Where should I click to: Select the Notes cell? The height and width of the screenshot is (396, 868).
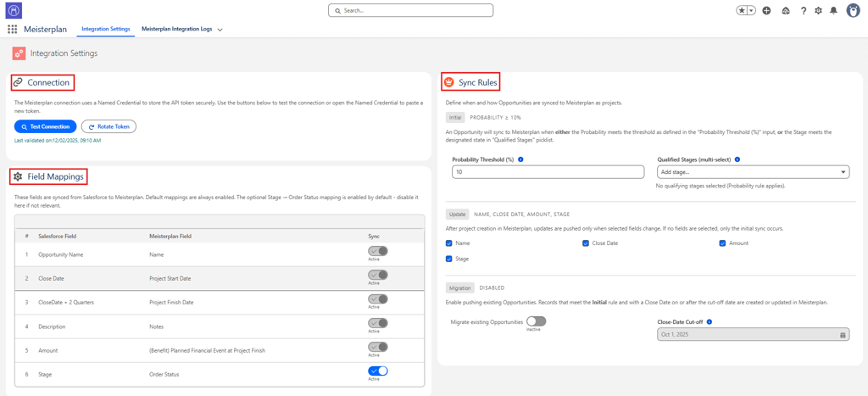click(157, 326)
